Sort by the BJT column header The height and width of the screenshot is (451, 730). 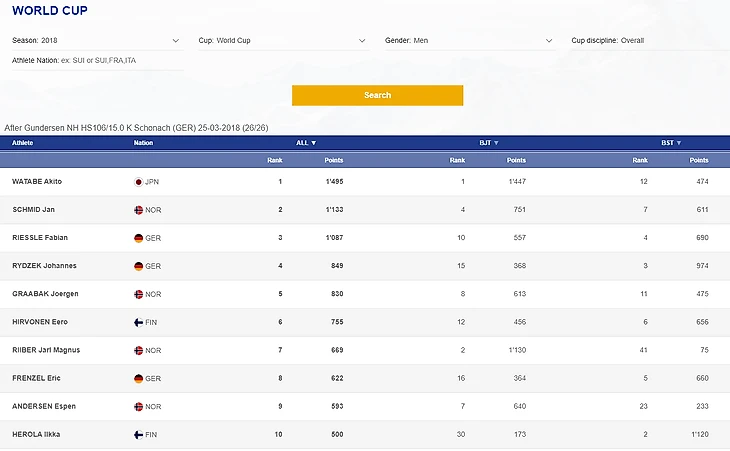click(488, 143)
